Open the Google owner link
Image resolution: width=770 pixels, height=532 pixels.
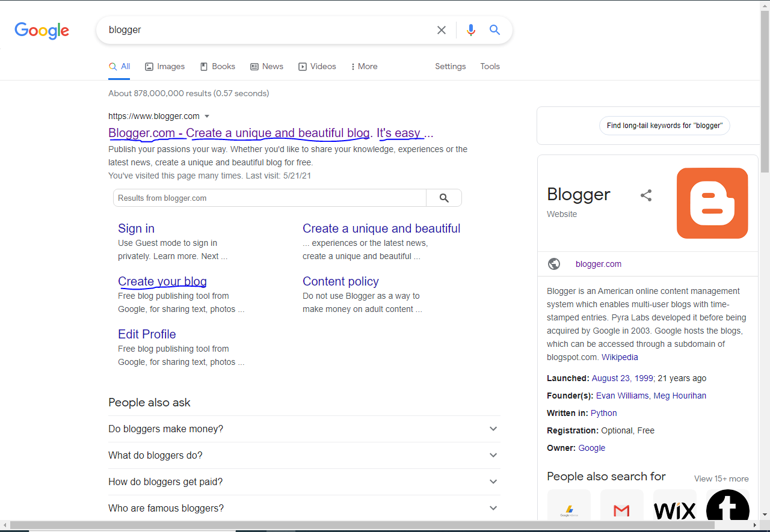592,448
